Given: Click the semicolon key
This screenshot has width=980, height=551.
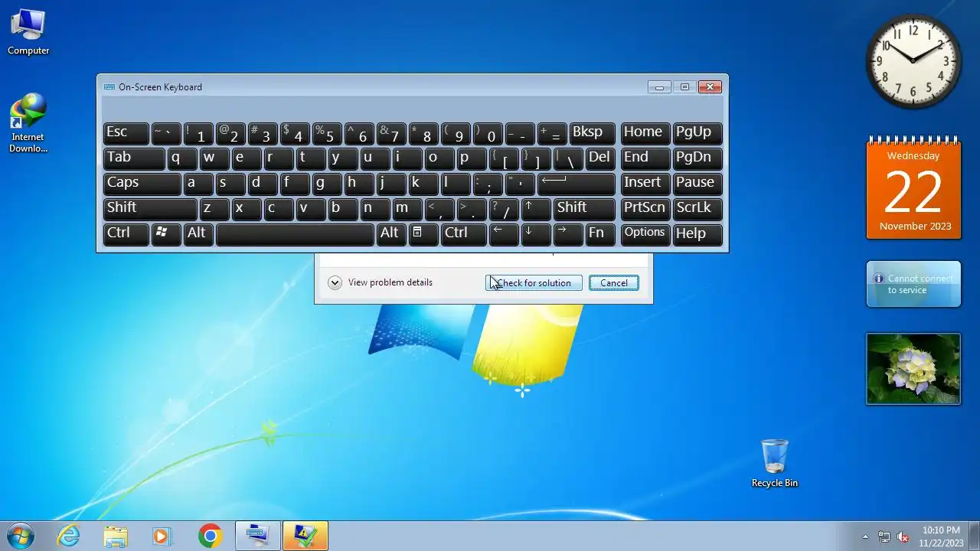Looking at the screenshot, I should point(488,184).
